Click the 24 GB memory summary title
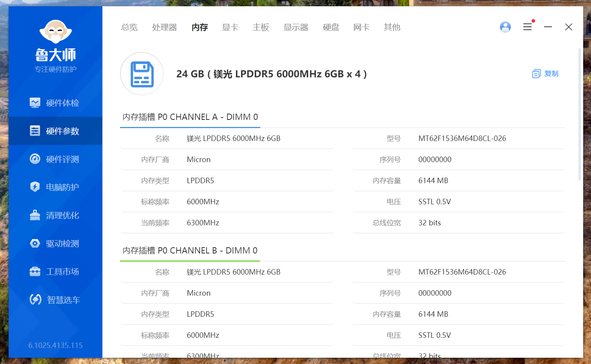The height and width of the screenshot is (364, 591). (271, 74)
